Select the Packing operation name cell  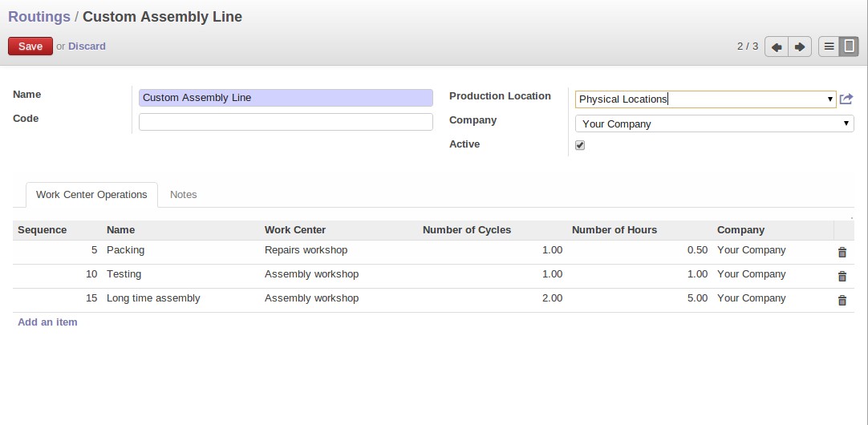click(x=126, y=250)
